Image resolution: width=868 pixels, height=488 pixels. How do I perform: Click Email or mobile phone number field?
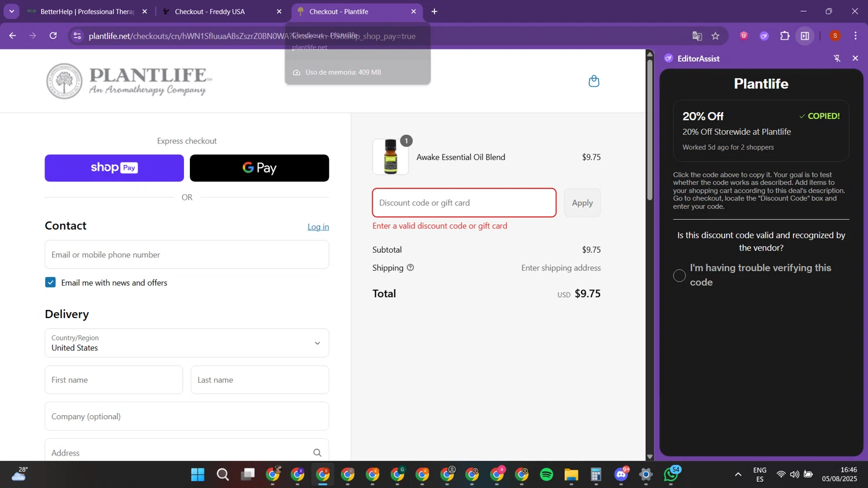click(187, 254)
